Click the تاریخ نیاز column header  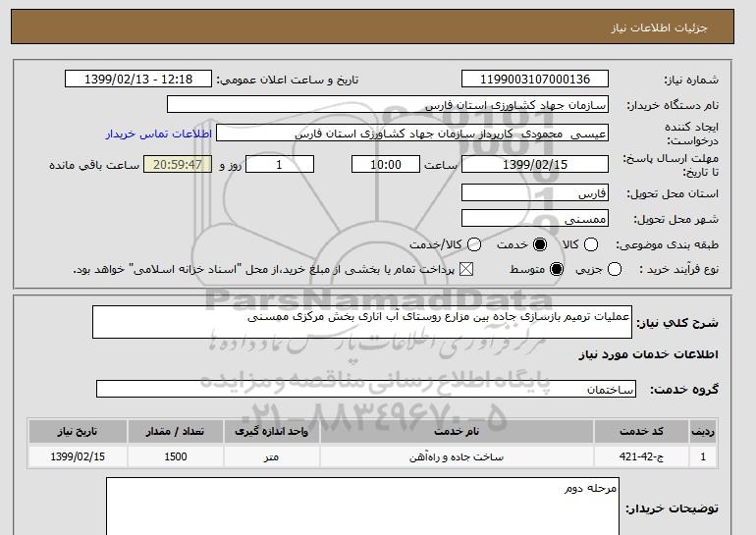coord(78,431)
